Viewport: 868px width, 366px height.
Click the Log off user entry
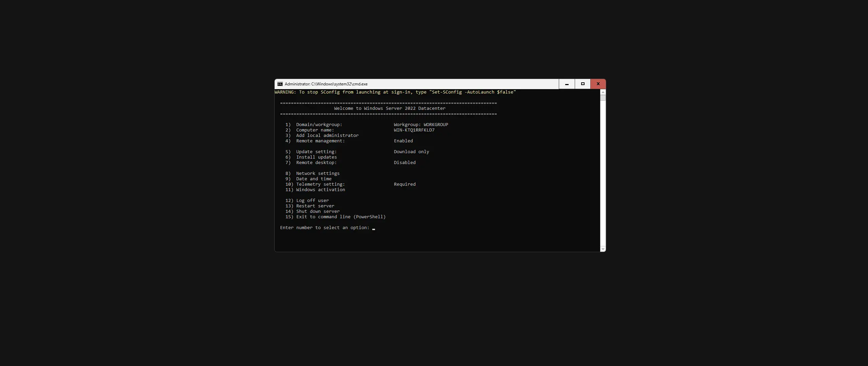(312, 200)
